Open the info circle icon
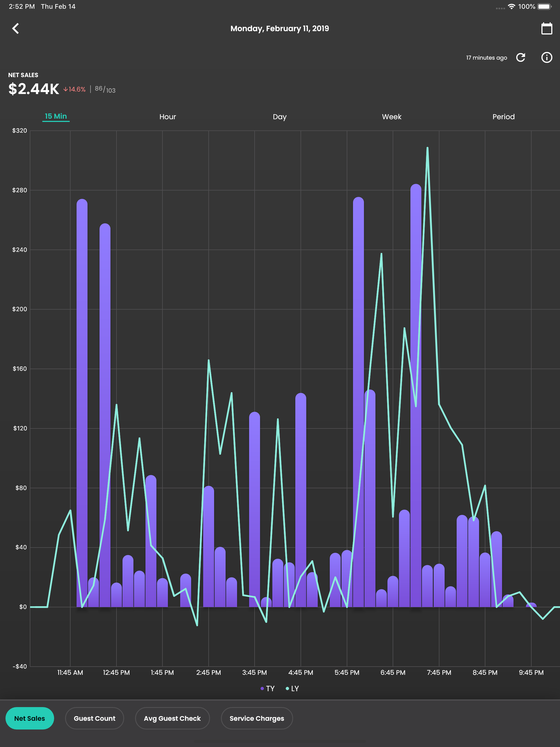Screen dimensions: 560x747 point(547,57)
